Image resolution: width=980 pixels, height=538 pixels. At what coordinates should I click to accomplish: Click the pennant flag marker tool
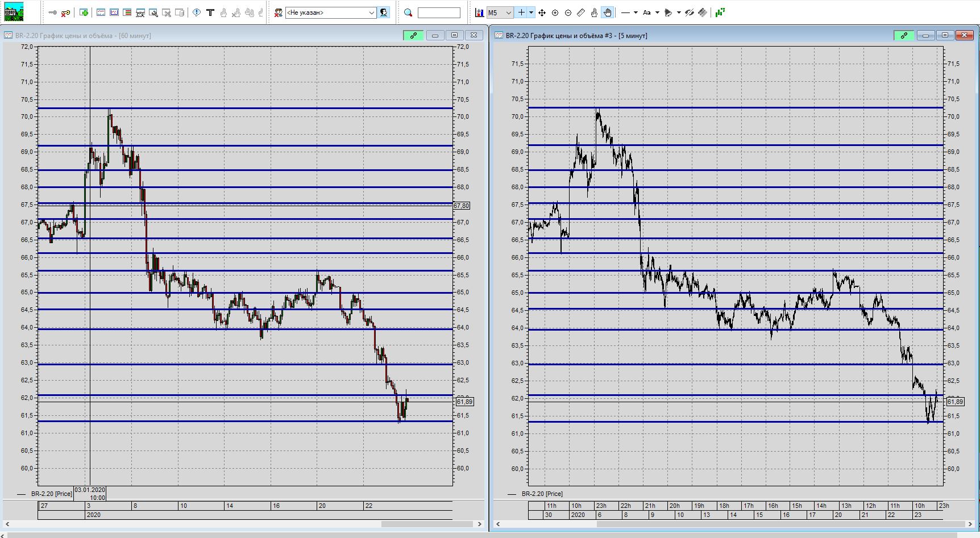[668, 12]
